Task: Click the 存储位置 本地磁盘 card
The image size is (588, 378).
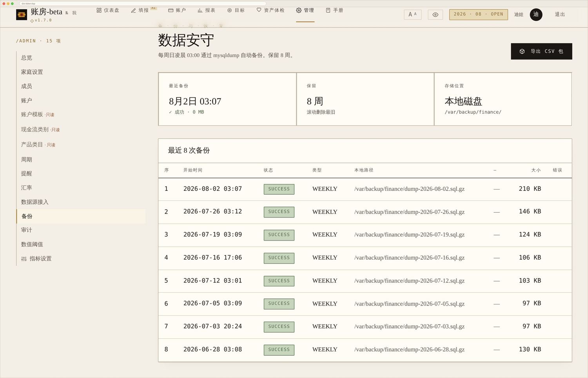Action: click(x=503, y=99)
